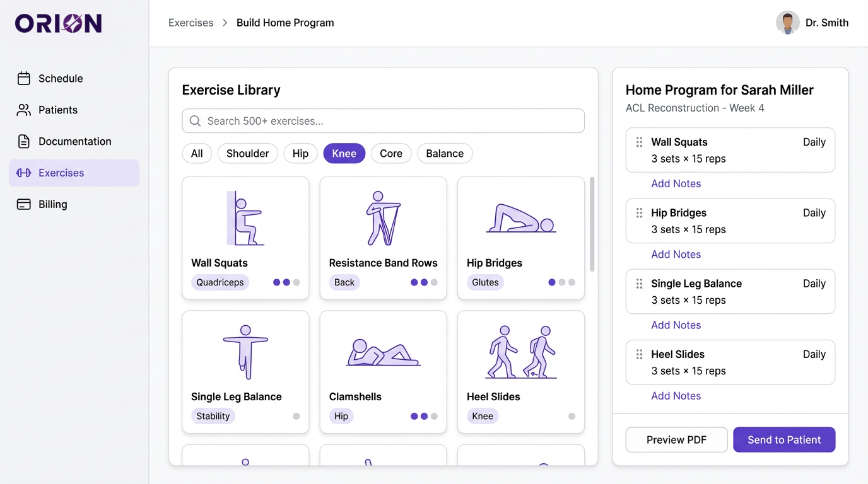Change the Daily schedule on Single Leg Balance
Image resolution: width=868 pixels, height=484 pixels.
[x=814, y=284]
